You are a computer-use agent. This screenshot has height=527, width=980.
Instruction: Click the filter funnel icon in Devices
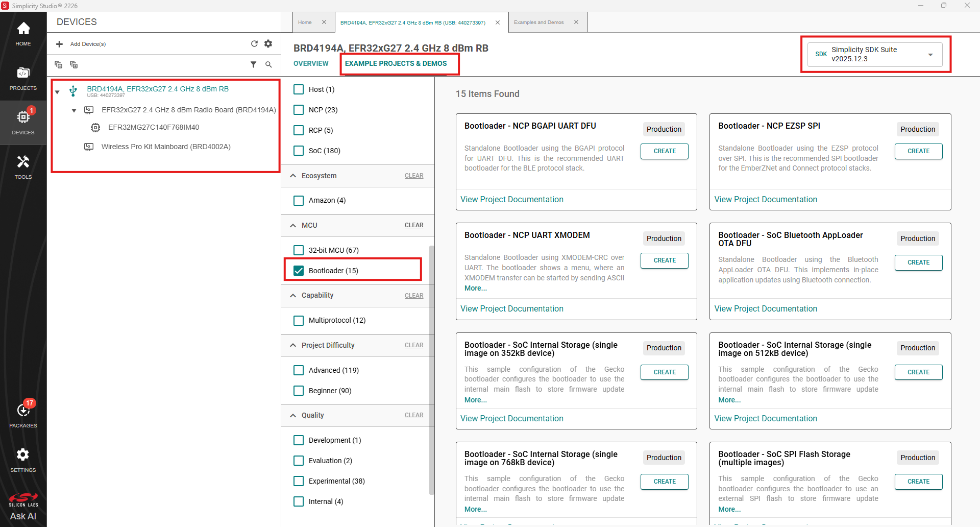click(x=253, y=64)
